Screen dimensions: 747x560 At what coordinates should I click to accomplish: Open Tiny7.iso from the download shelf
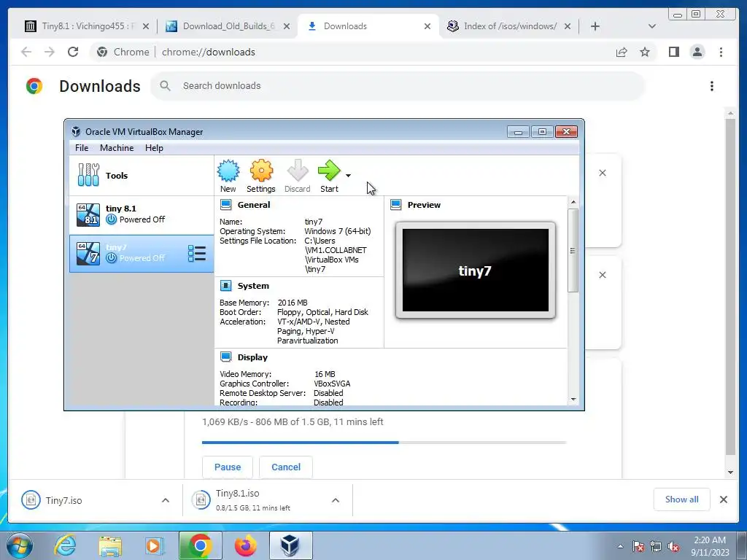pos(63,500)
